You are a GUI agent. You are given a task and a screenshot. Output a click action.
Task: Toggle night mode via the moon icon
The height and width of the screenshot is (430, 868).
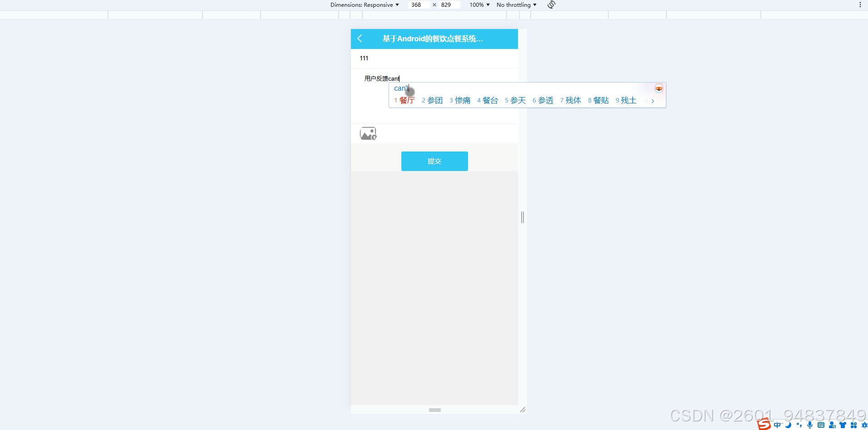[788, 425]
